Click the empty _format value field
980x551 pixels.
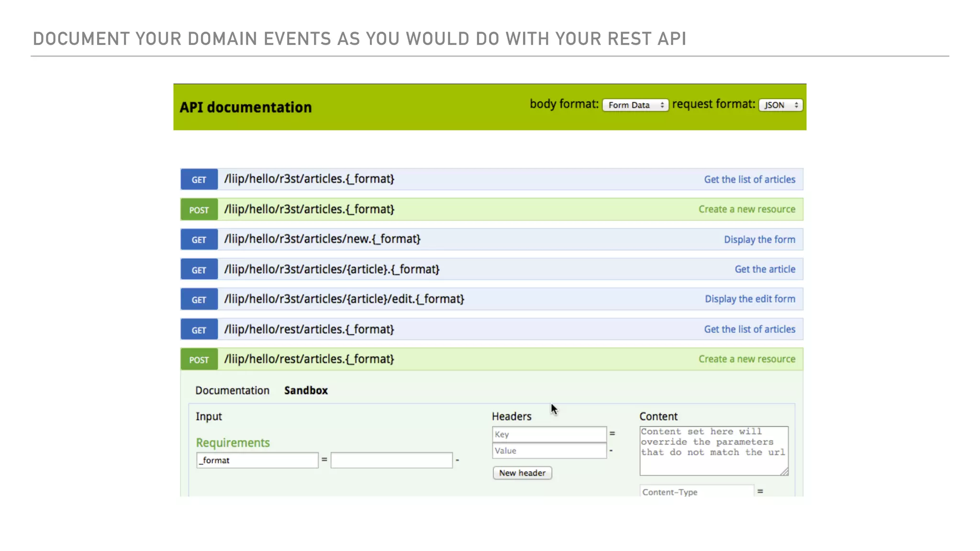click(x=391, y=460)
